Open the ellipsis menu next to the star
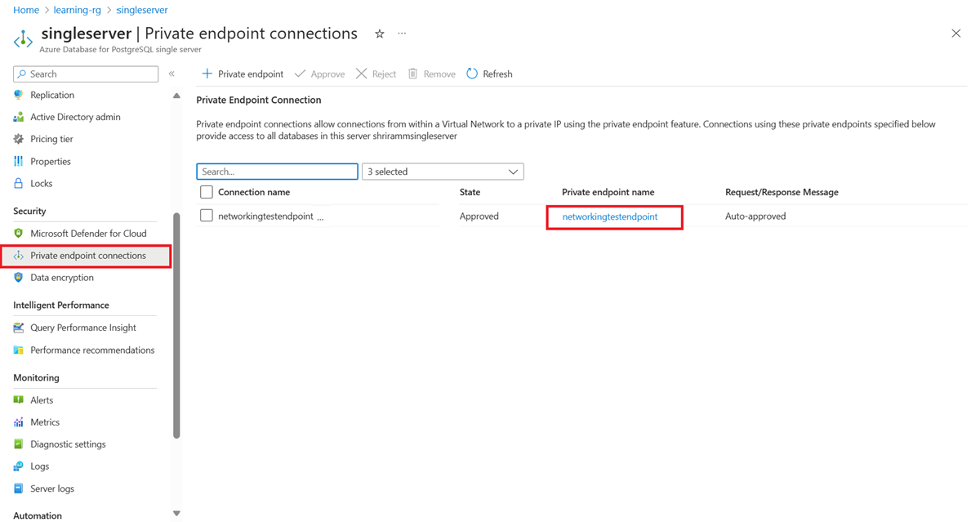980x522 pixels. pos(401,33)
